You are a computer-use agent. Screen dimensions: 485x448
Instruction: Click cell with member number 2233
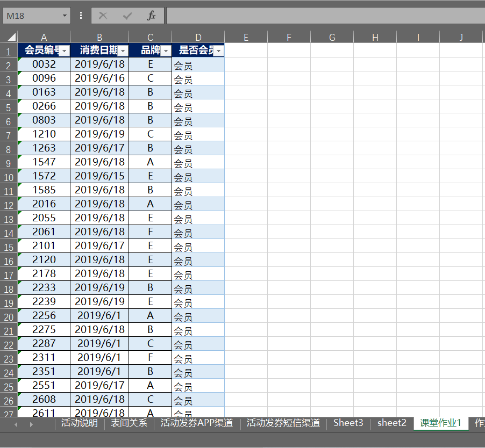[x=44, y=287]
